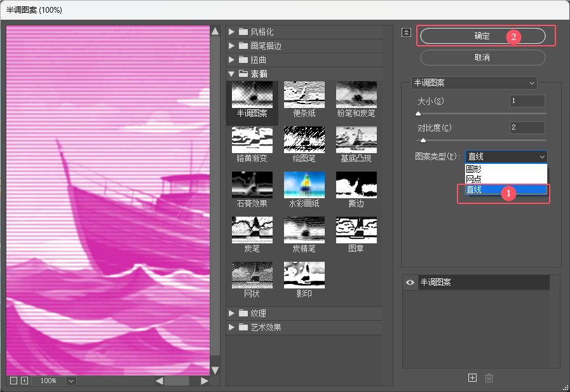Image resolution: width=570 pixels, height=392 pixels.
Task: Collapse the 素描 filter folder
Action: click(231, 74)
